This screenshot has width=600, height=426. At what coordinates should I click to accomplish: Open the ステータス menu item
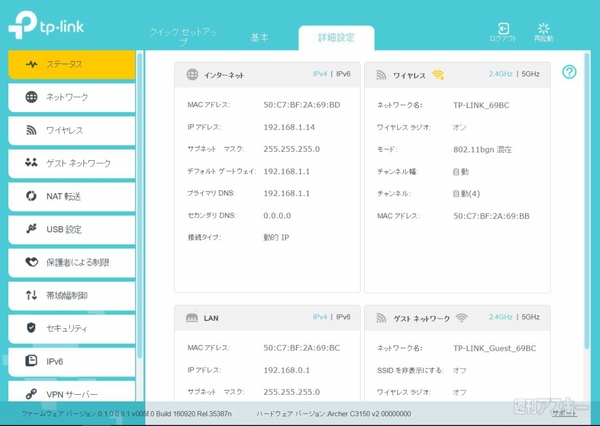(x=72, y=64)
